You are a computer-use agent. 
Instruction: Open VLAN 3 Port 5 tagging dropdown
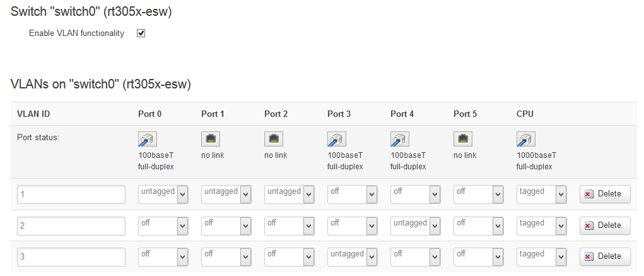pos(479,256)
